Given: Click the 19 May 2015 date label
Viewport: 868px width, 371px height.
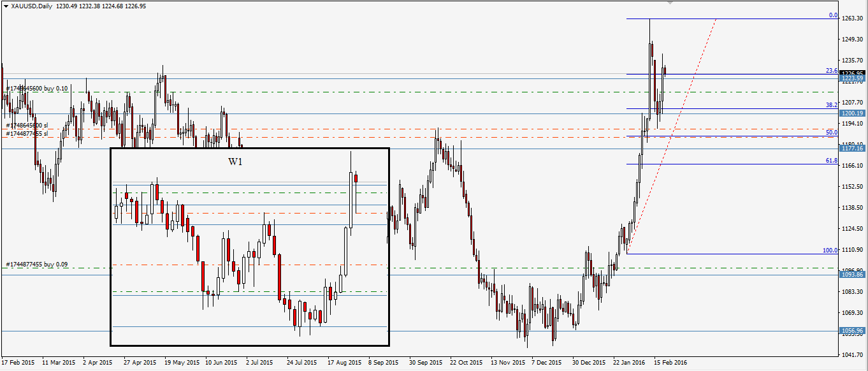Looking at the screenshot, I should coord(181,363).
